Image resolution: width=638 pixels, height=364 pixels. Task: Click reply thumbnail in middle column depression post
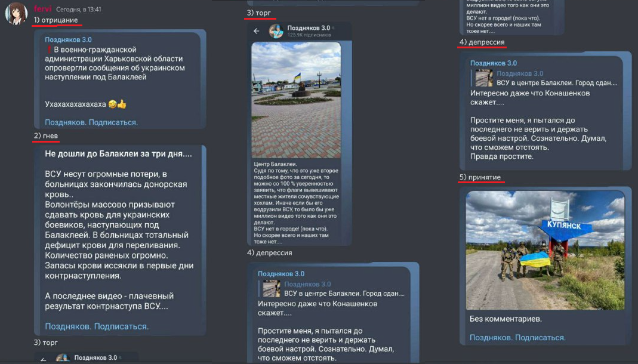tap(272, 289)
